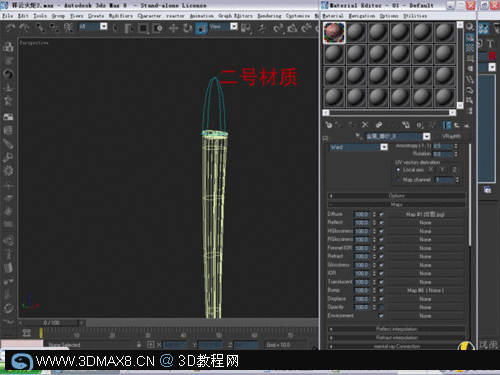Open the Graph Editors menu
The width and height of the screenshot is (500, 375).
click(235, 16)
